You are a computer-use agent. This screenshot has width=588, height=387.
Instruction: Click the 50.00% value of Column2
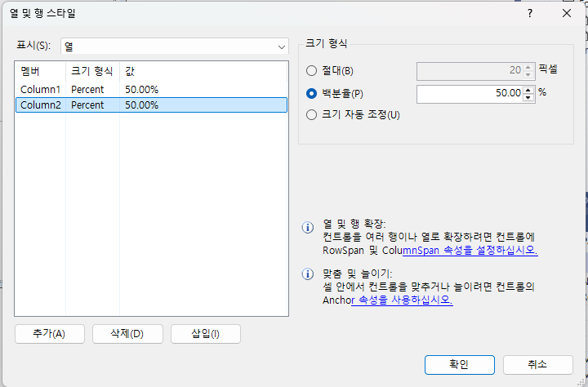(142, 105)
